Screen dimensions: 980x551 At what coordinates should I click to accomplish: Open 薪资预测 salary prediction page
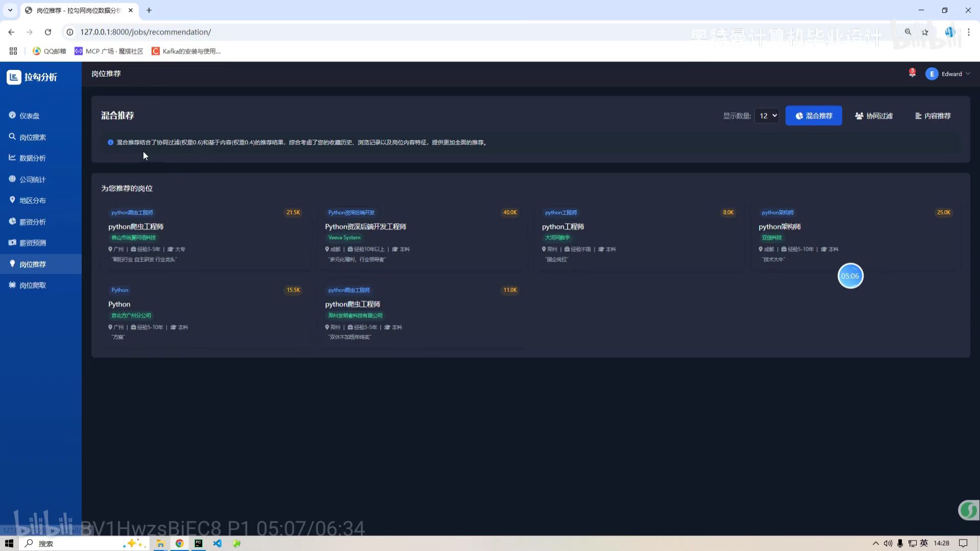click(x=32, y=243)
